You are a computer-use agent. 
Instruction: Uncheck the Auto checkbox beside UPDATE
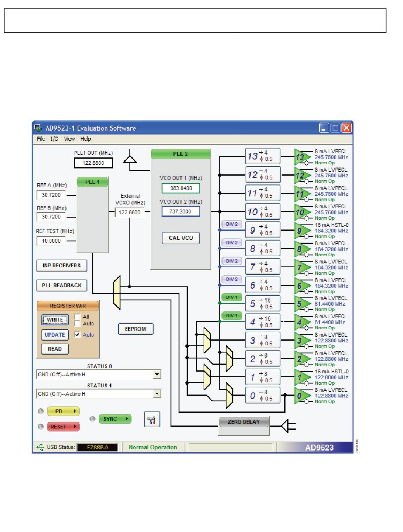pos(77,334)
